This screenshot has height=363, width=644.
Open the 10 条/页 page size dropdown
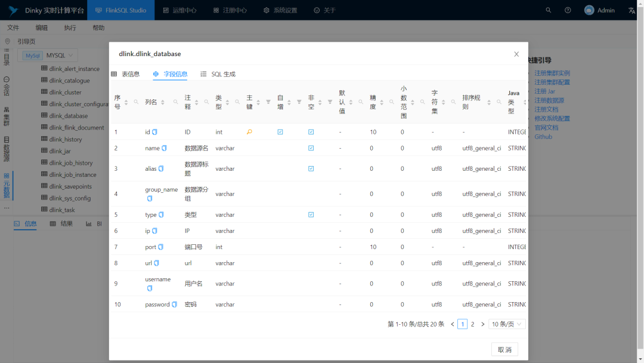pyautogui.click(x=507, y=324)
